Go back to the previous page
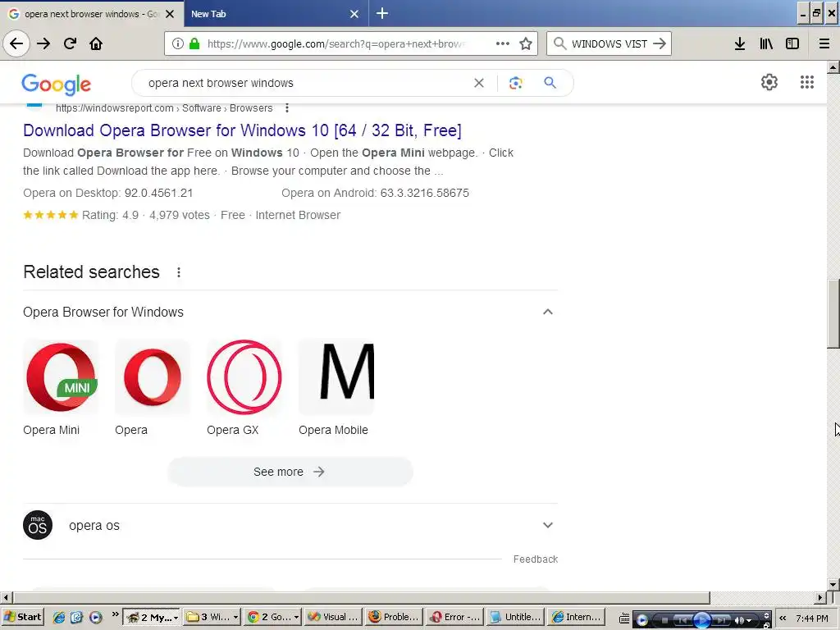The height and width of the screenshot is (630, 840). coord(16,43)
